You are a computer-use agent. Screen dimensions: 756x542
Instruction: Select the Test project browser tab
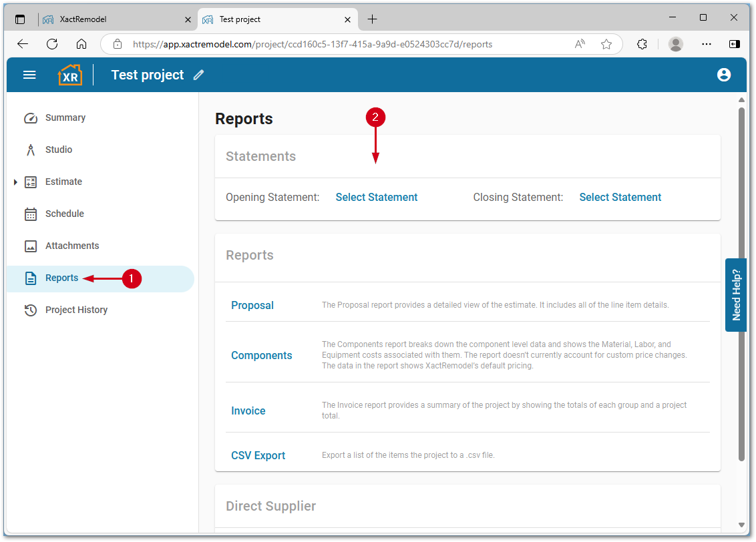[277, 19]
